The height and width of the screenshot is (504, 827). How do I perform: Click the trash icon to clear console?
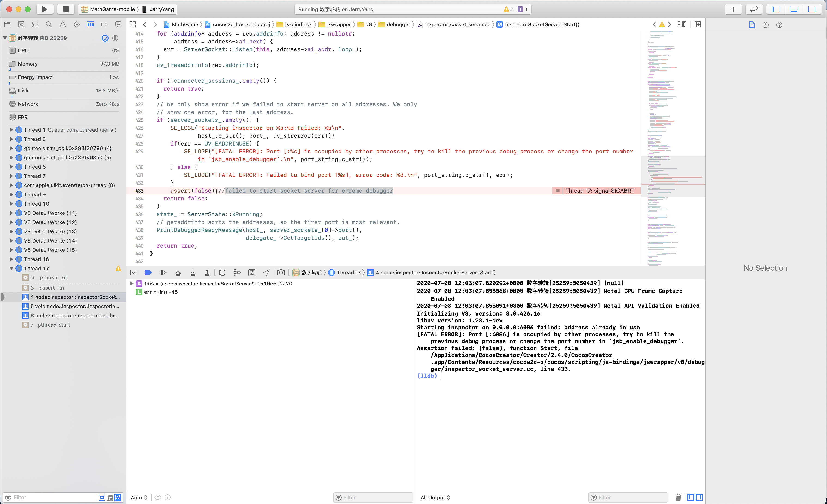pyautogui.click(x=678, y=497)
